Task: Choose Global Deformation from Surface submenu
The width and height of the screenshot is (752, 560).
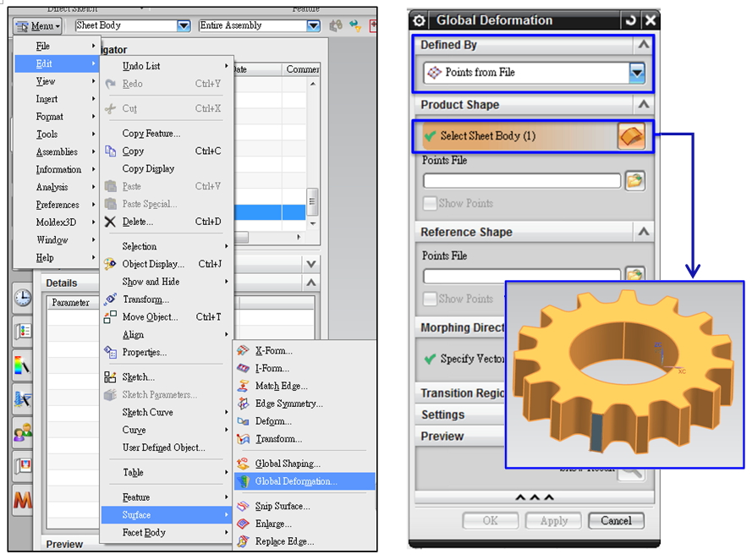Action: 295,481
